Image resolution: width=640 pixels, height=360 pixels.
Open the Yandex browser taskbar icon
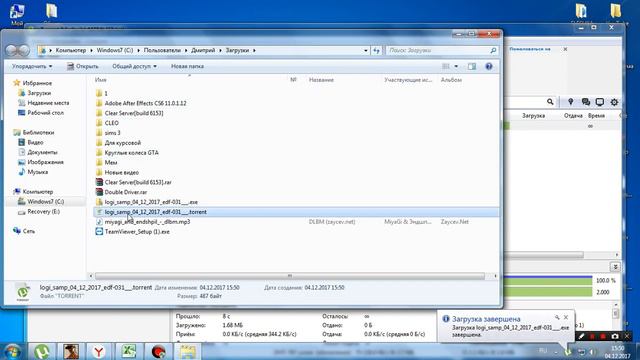click(98, 351)
